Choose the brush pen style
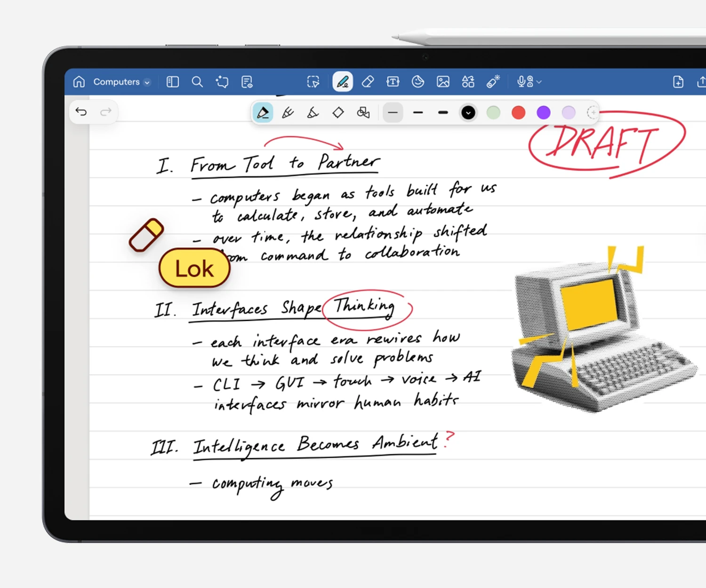Viewport: 706px width, 588px height. pyautogui.click(x=313, y=113)
